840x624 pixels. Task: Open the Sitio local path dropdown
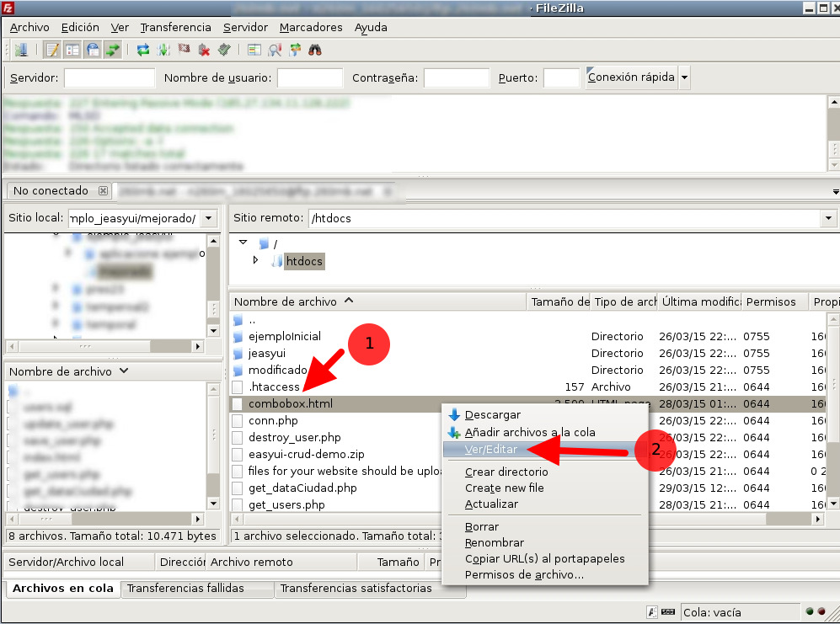tap(208, 218)
